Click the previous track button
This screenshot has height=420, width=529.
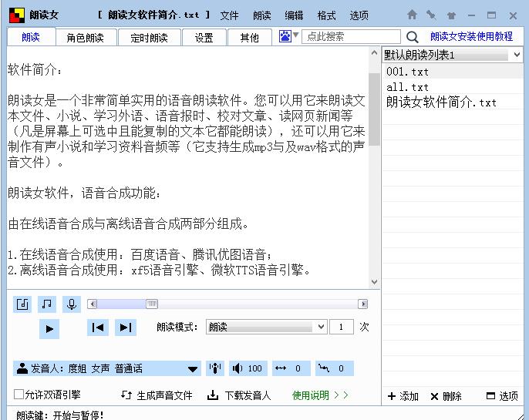coord(98,328)
